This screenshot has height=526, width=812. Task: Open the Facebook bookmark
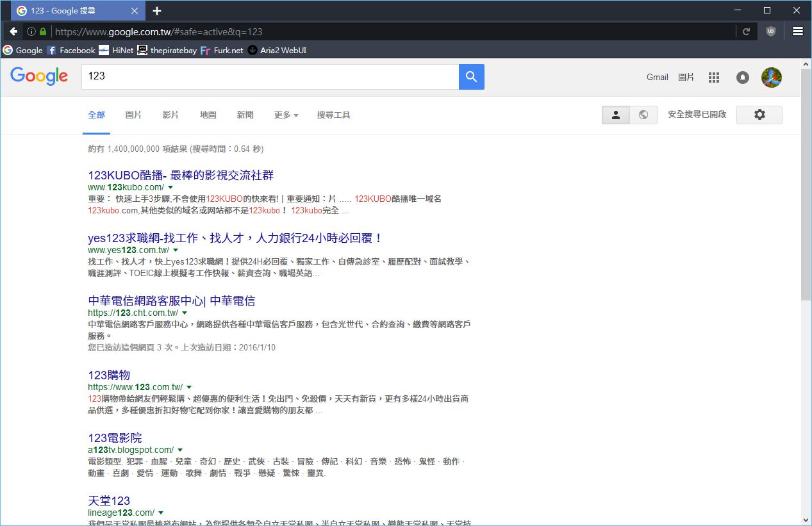point(71,50)
